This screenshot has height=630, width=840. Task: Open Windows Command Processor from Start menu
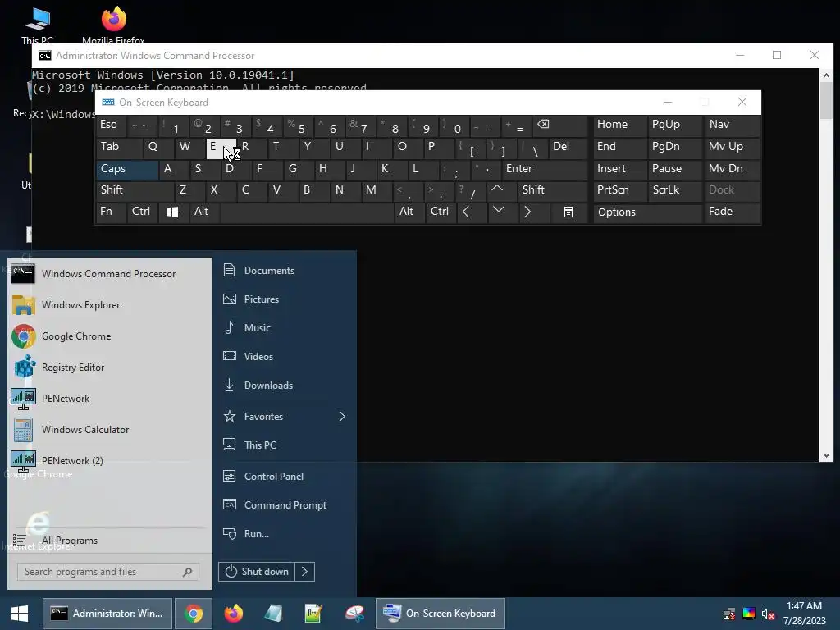[110, 274]
